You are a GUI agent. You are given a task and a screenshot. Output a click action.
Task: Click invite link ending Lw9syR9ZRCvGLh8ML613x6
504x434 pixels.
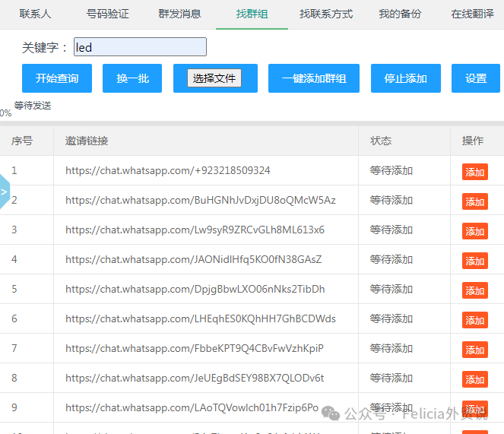195,230
